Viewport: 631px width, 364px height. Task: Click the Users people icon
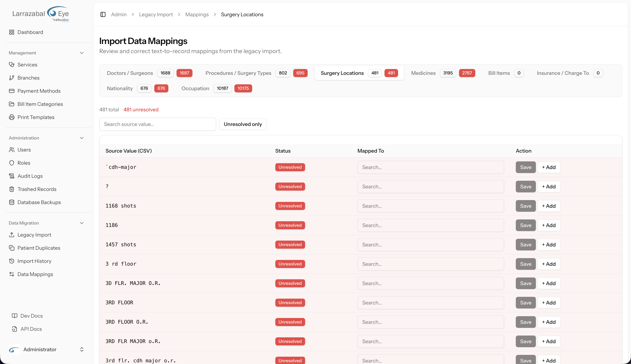coord(12,150)
